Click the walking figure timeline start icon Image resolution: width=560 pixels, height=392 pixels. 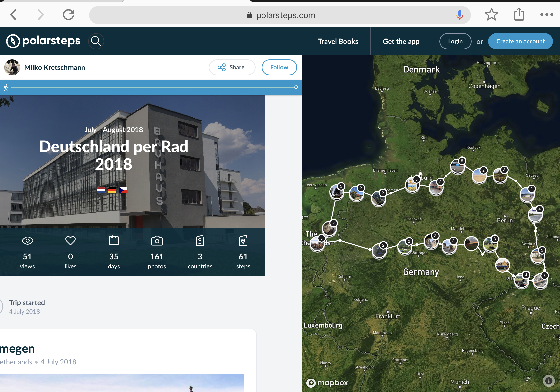coord(6,87)
